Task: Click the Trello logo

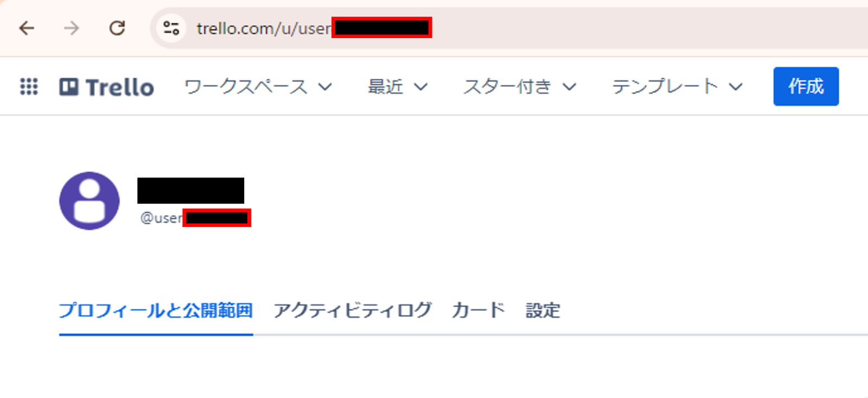Action: pyautogui.click(x=106, y=87)
